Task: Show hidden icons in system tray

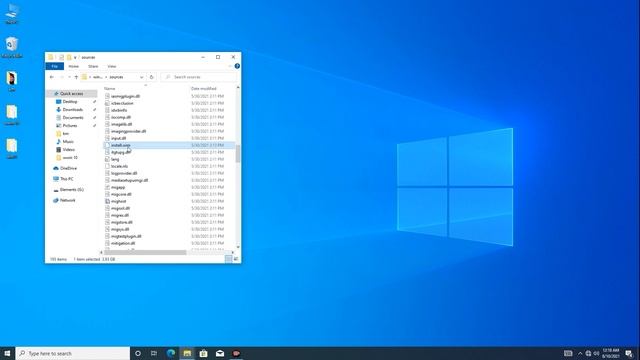Action: (580, 353)
